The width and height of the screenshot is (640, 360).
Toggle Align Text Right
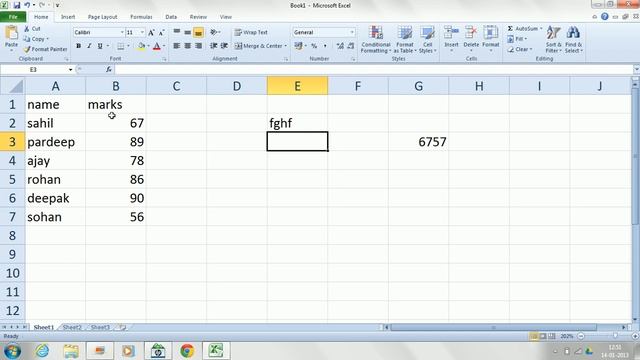point(198,46)
